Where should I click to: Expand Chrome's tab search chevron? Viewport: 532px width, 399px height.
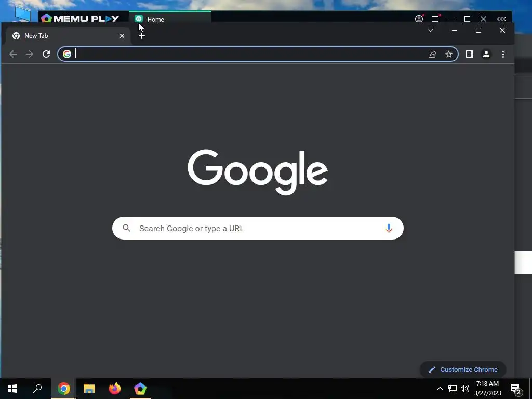430,30
